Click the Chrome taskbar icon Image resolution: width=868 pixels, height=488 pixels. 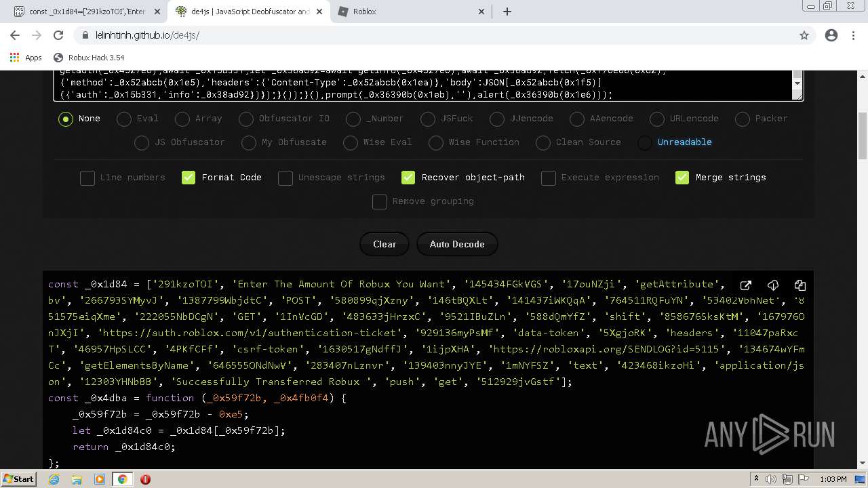[122, 479]
